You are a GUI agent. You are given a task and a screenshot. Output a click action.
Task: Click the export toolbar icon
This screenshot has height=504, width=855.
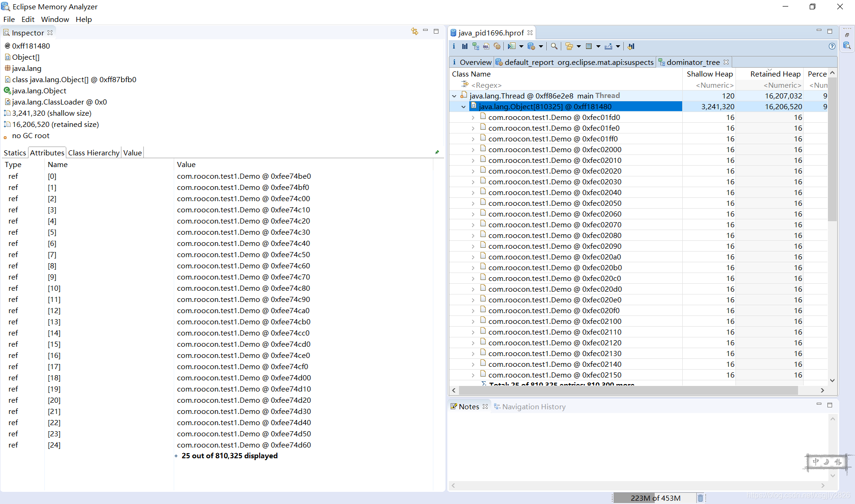coord(608,46)
